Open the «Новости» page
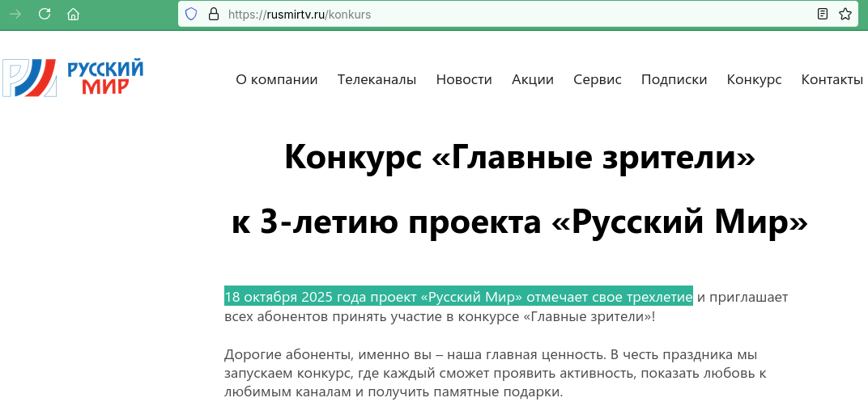 (464, 79)
